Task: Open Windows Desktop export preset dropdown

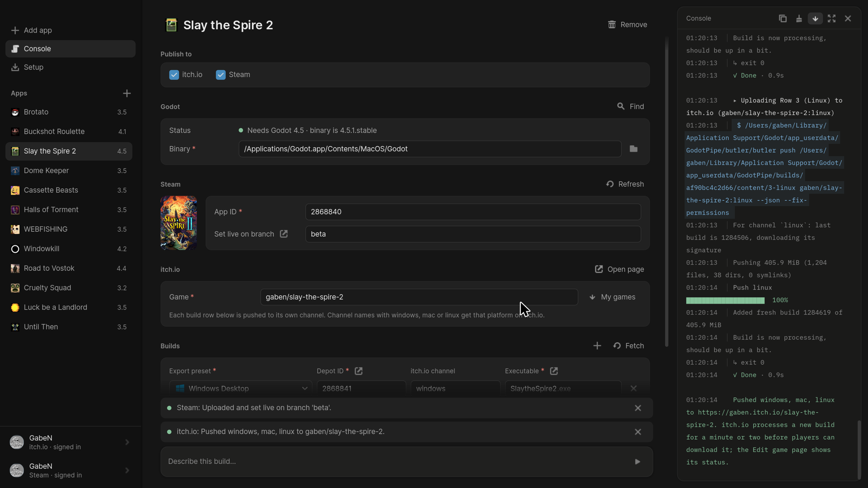Action: [241, 389]
